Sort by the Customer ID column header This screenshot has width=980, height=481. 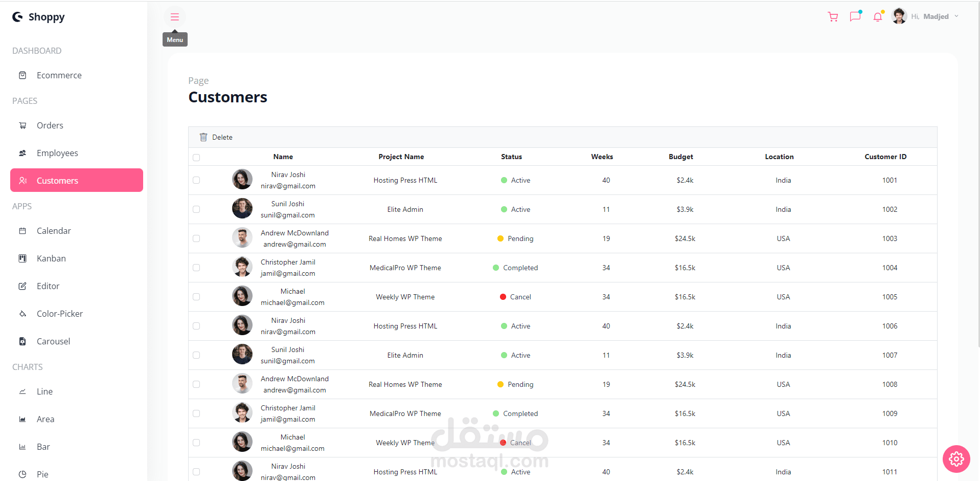click(x=885, y=157)
